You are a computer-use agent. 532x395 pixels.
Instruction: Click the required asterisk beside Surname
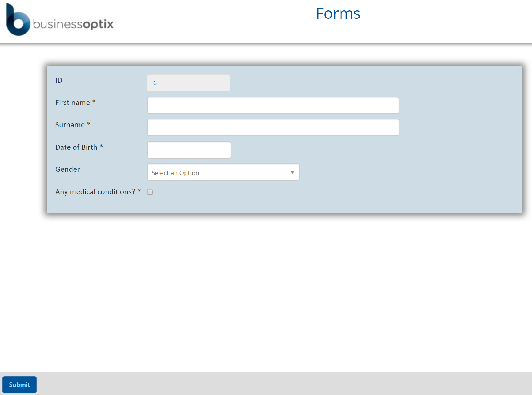(89, 124)
